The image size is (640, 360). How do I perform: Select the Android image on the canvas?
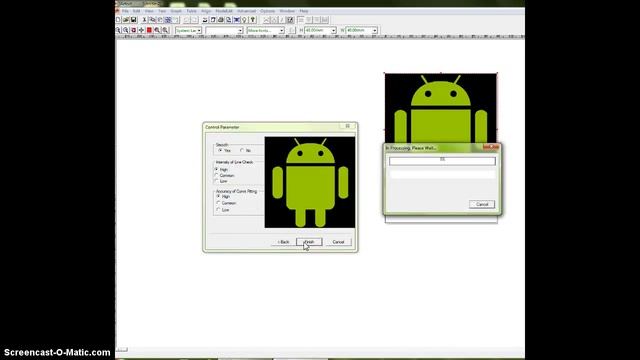click(441, 108)
